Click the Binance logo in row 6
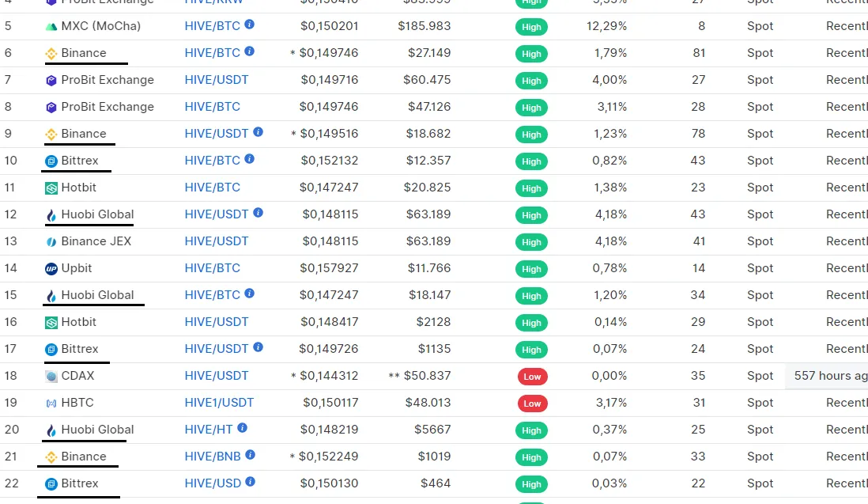868x504 pixels. (51, 54)
